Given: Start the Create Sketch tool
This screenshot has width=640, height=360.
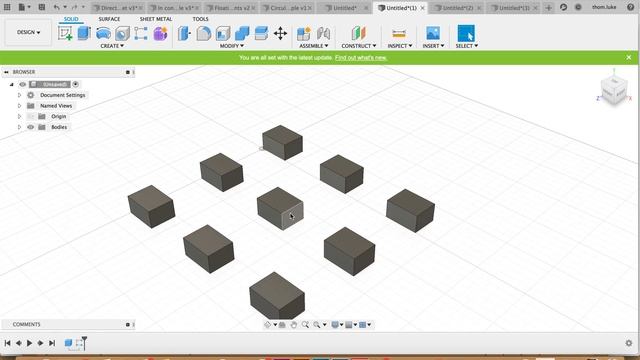Looking at the screenshot, I should (x=65, y=33).
